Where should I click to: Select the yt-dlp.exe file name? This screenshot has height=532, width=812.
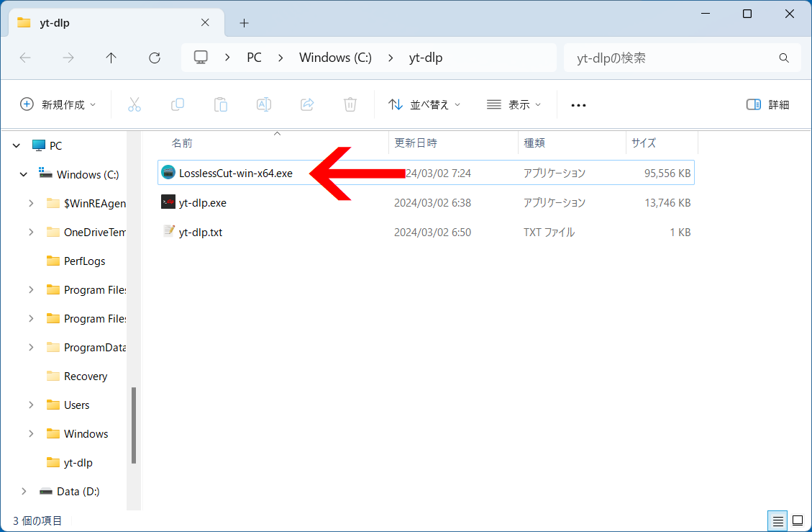tap(203, 203)
